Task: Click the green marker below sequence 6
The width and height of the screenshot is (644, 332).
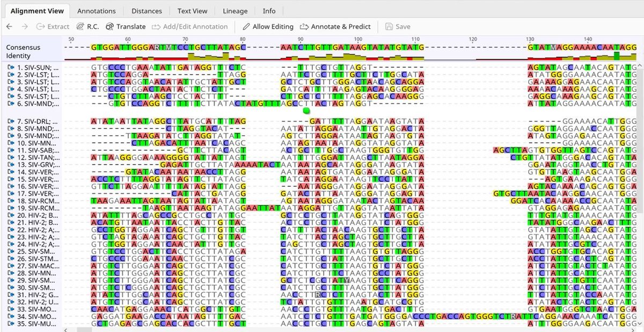Action: (x=306, y=110)
